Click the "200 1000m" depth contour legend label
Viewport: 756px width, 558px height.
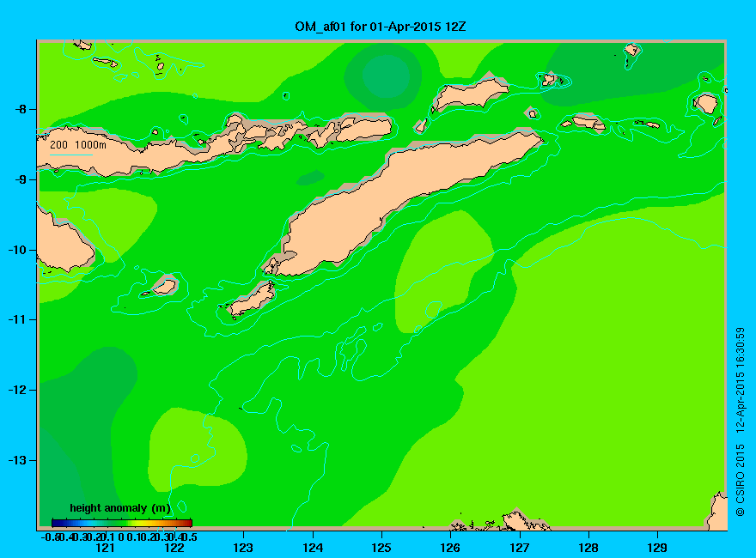[78, 144]
